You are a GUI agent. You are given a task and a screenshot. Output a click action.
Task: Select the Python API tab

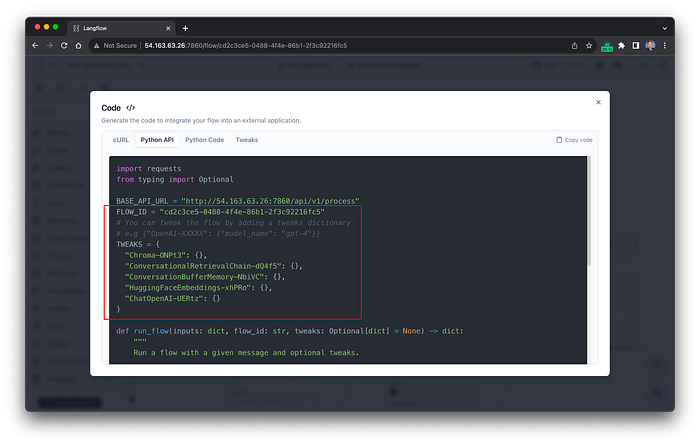coord(157,140)
